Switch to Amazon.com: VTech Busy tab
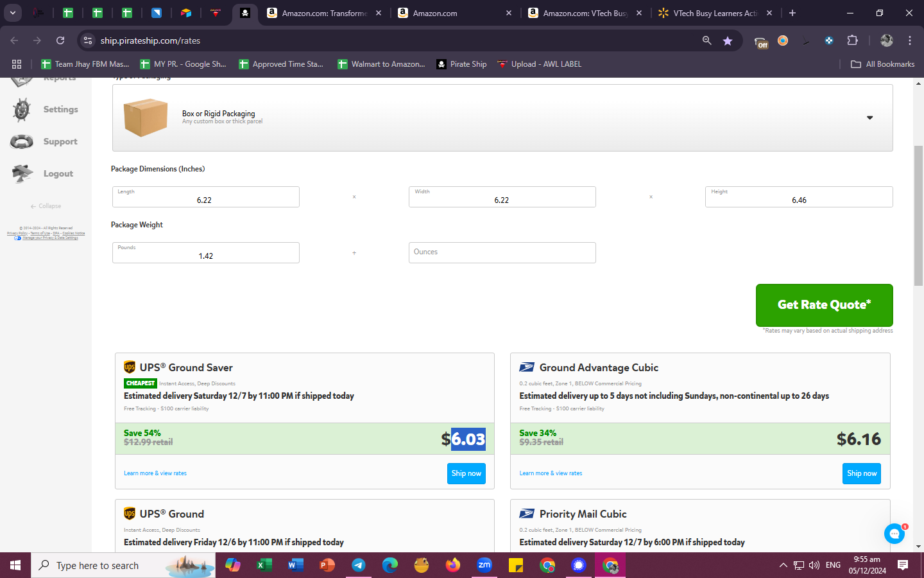The width and height of the screenshot is (924, 578). [585, 13]
